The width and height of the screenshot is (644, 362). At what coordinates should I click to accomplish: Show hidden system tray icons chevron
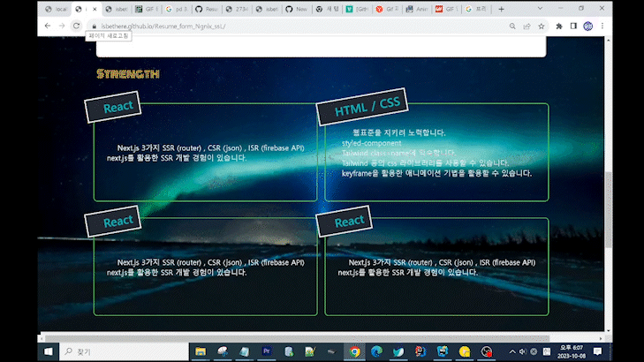coord(512,351)
